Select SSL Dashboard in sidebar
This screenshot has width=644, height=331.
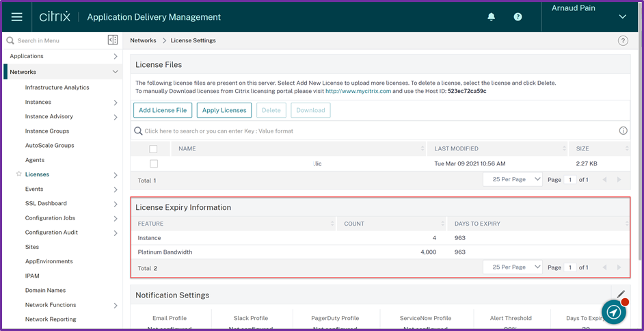[x=46, y=204]
